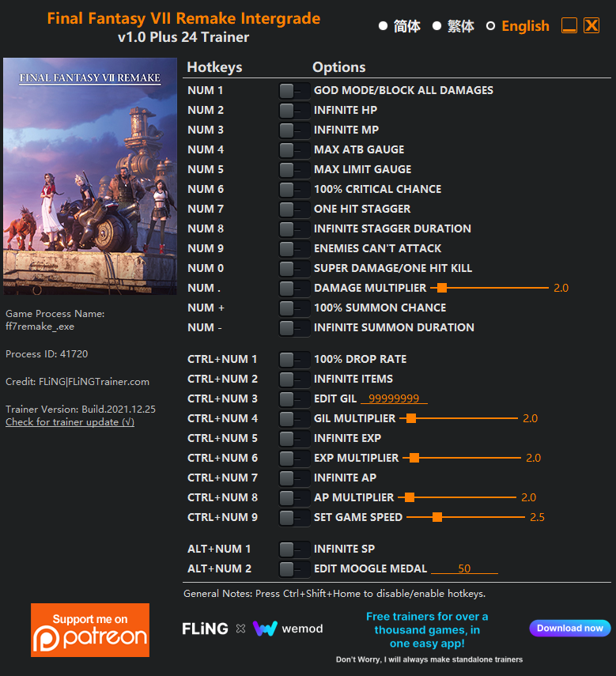Toggle 100% Summon Chance switch
The height and width of the screenshot is (676, 616).
point(294,308)
